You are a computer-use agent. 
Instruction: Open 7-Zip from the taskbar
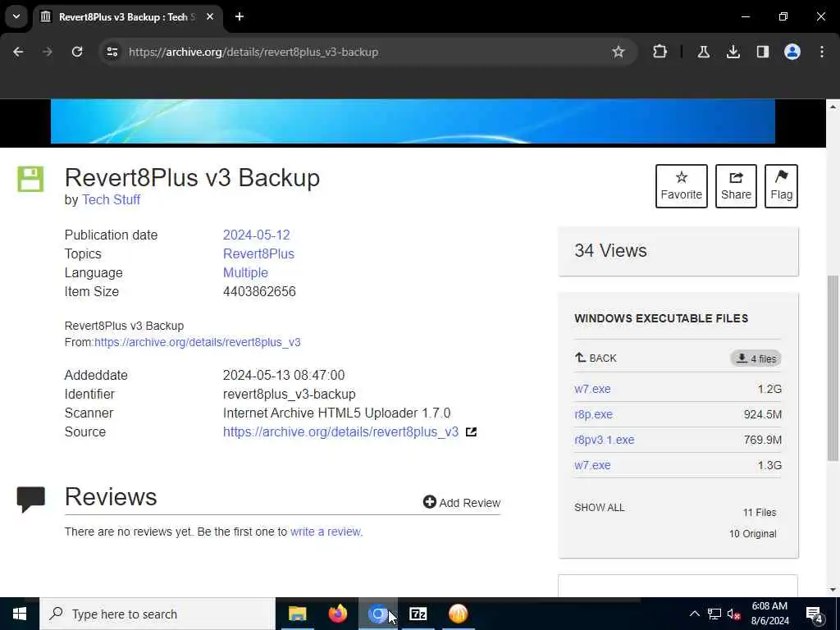click(418, 614)
